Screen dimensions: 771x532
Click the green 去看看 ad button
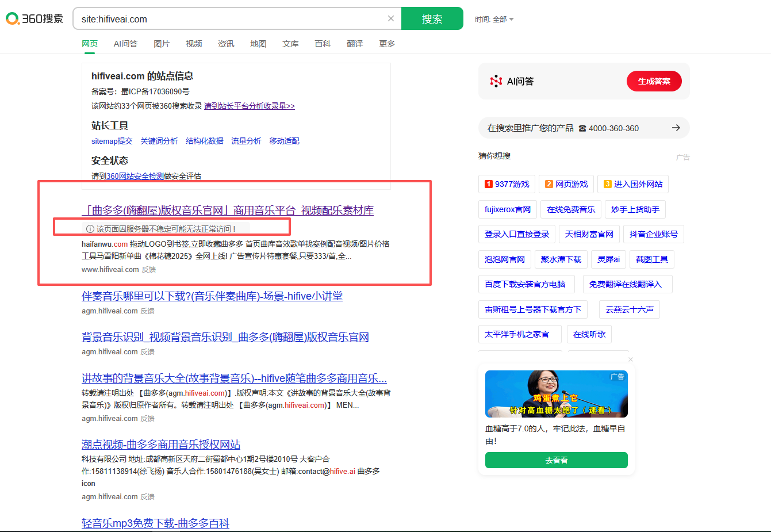pyautogui.click(x=557, y=460)
